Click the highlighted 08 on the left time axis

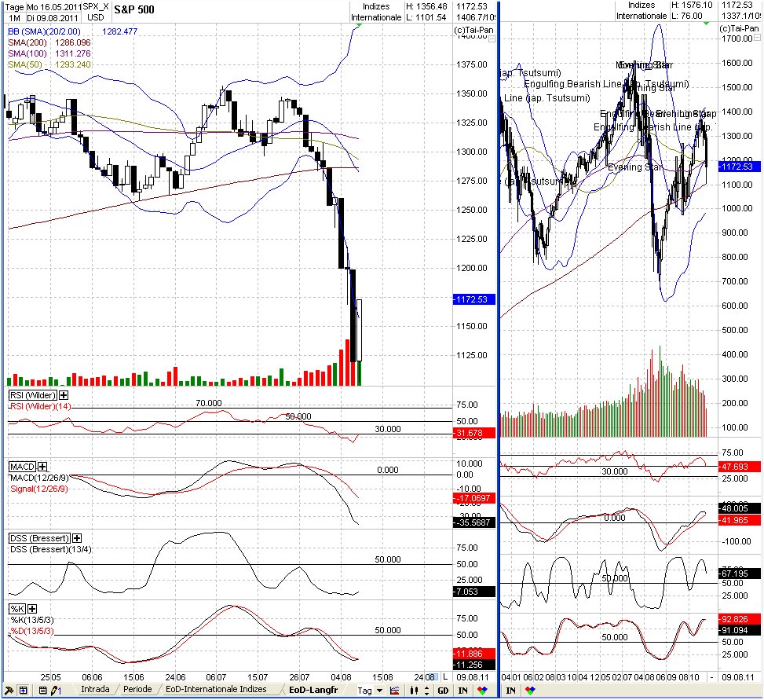point(431,677)
